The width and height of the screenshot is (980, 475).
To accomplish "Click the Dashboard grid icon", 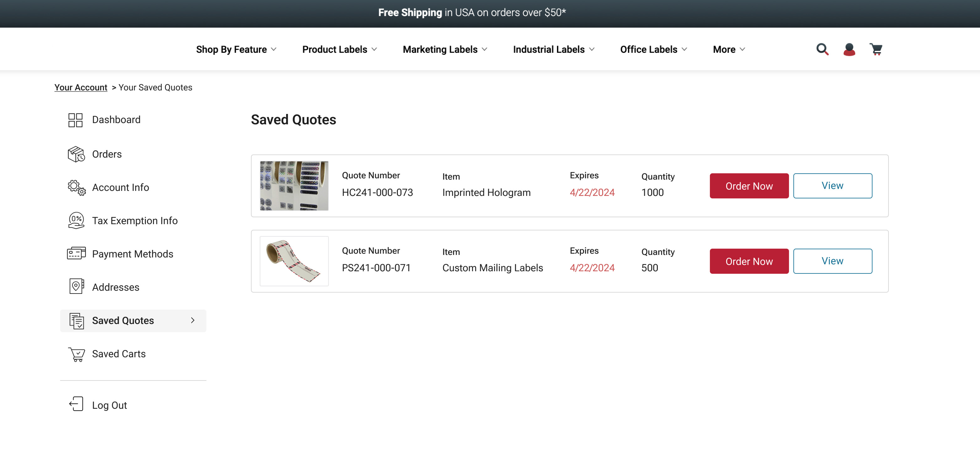I will point(75,120).
